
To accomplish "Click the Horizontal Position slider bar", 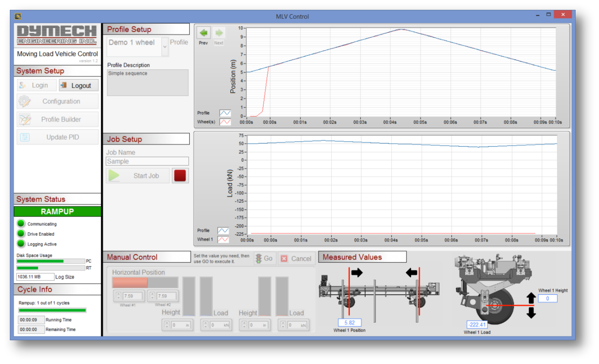I will point(145,282).
